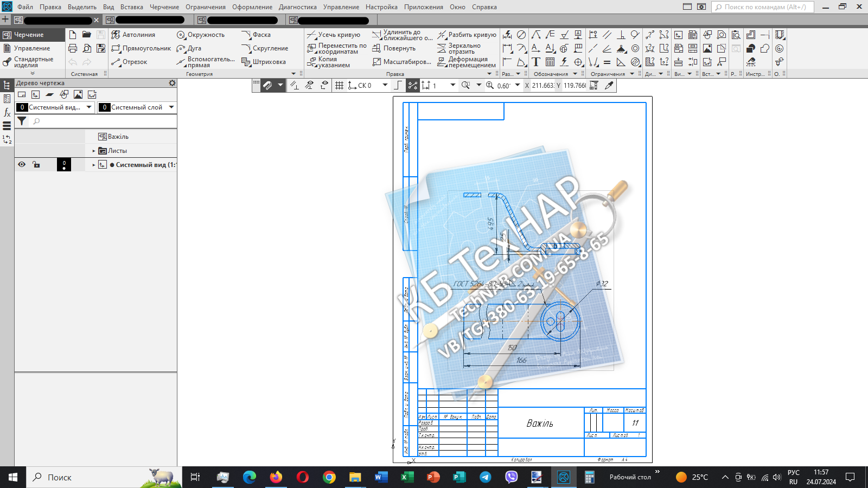Screen dimensions: 868x488
Task: Select the Text (T) annotation tool
Action: (x=536, y=62)
